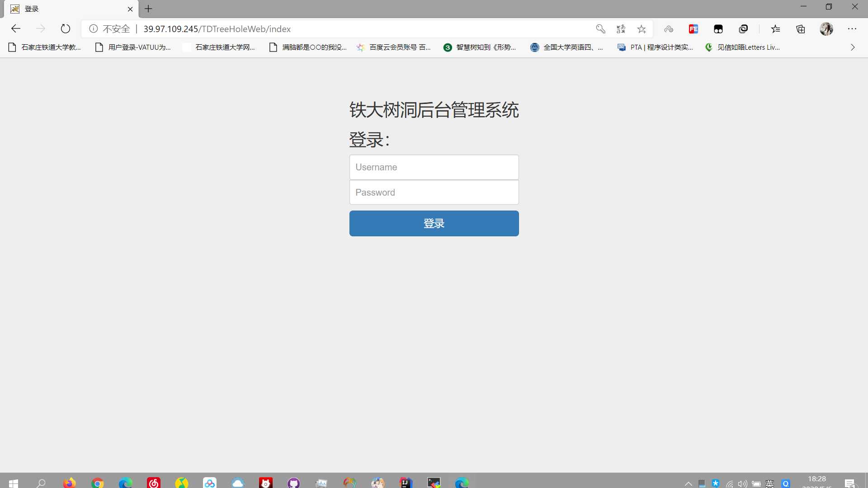Screen dimensions: 868x488
Task: Open Settings and more ellipsis menu
Action: (852, 29)
